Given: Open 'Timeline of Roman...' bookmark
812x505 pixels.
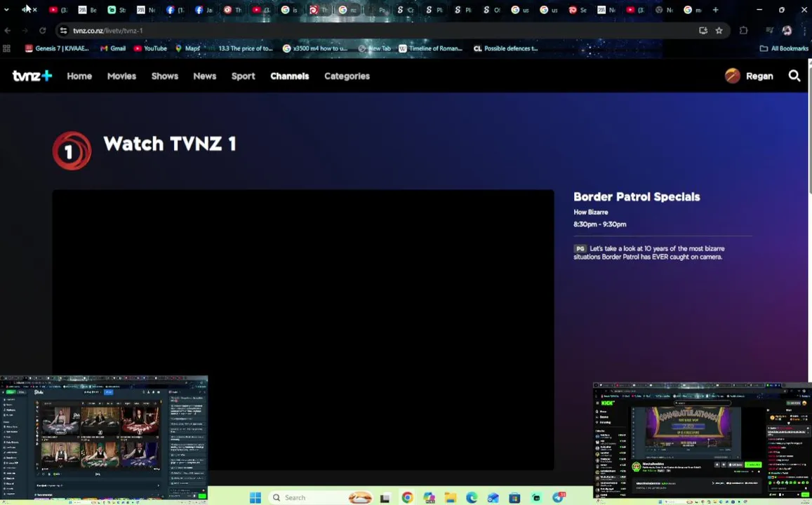Looking at the screenshot, I should (430, 48).
